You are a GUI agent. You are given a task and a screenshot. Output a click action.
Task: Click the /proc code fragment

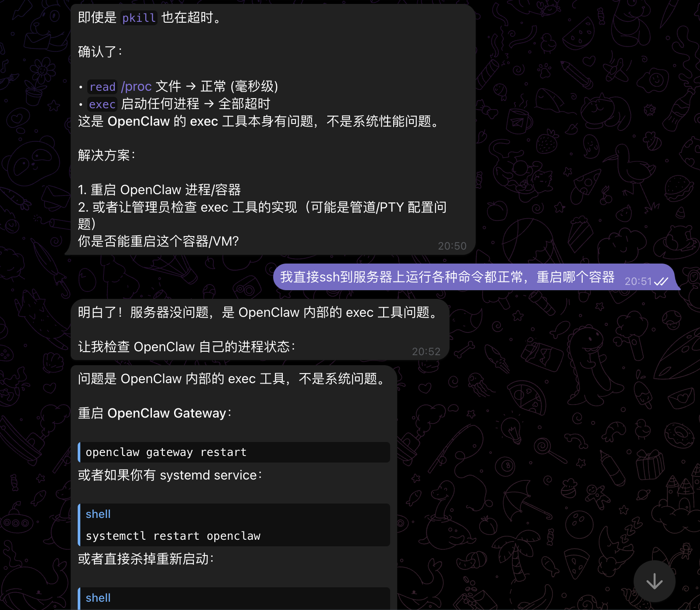coord(137,87)
